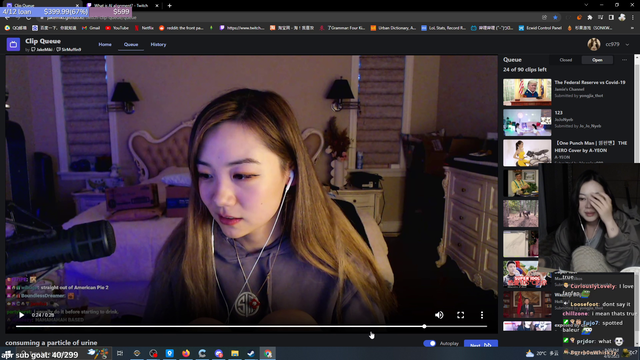
Task: Open the YouTube bookmark
Action: coord(117,28)
